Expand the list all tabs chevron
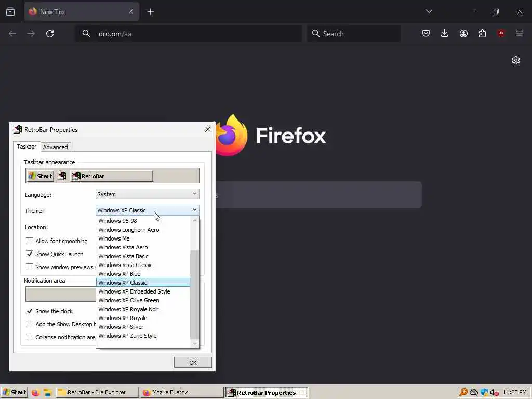 429,11
